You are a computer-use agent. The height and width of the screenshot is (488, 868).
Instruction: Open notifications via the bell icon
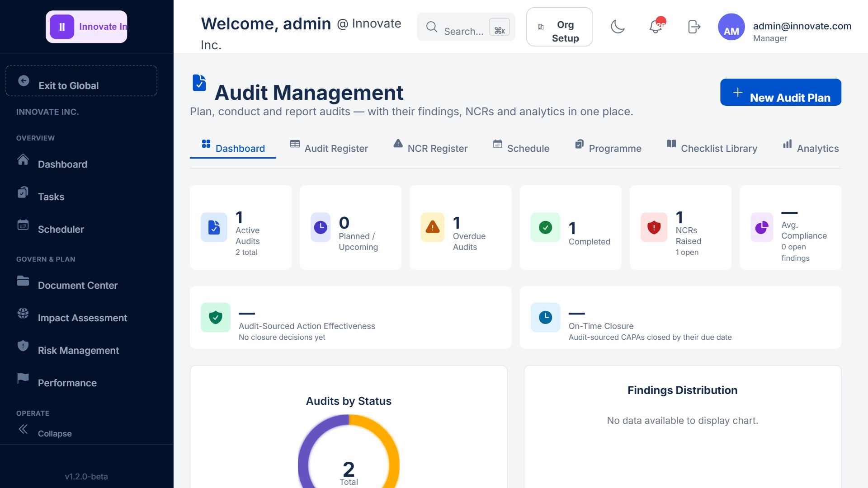click(656, 27)
